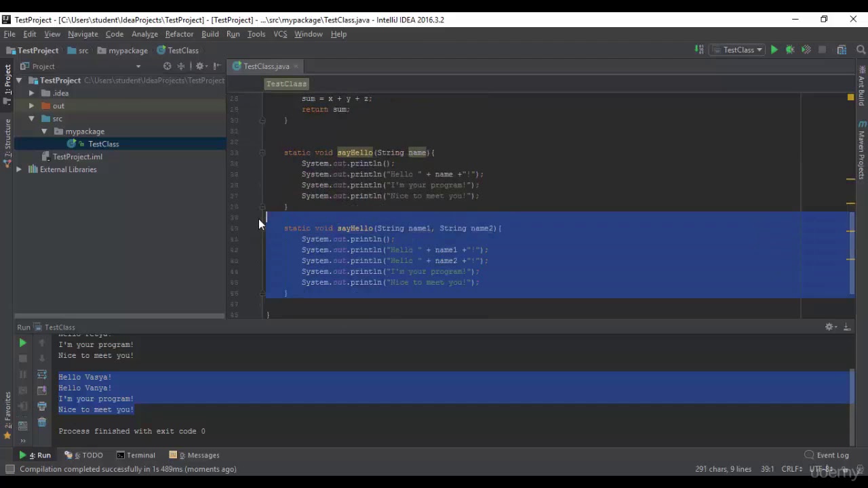Toggle the Ant Build side panel
Screen dimensions: 868x488
pyautogui.click(x=862, y=86)
